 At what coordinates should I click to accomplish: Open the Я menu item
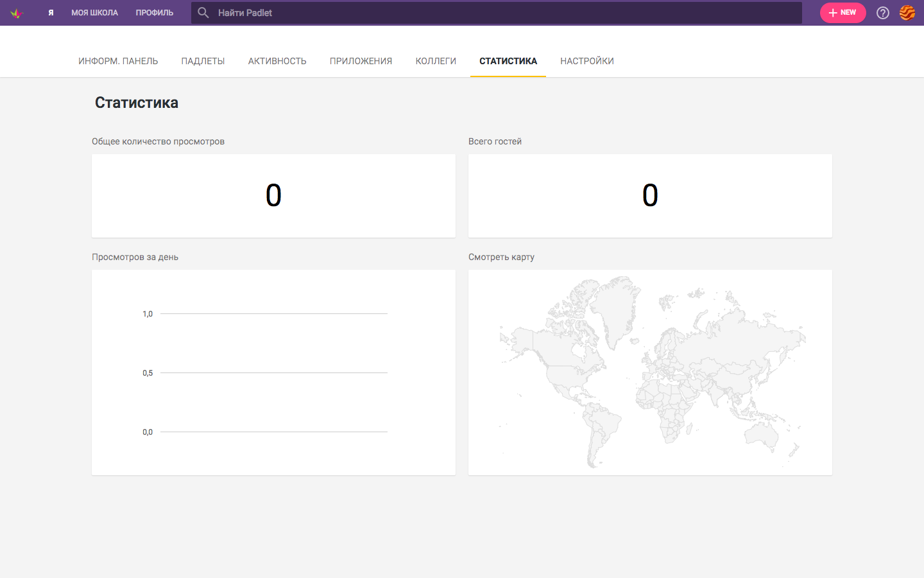[51, 12]
